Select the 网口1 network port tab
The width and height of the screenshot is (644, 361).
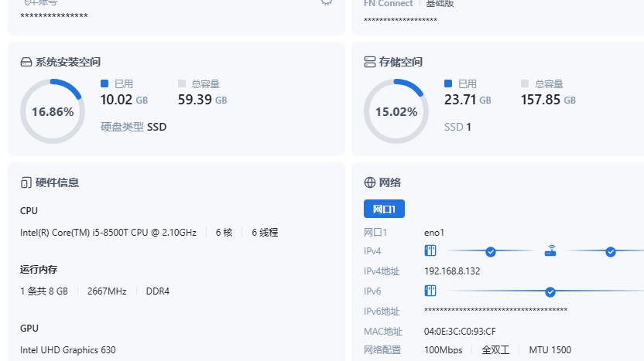[x=384, y=209]
